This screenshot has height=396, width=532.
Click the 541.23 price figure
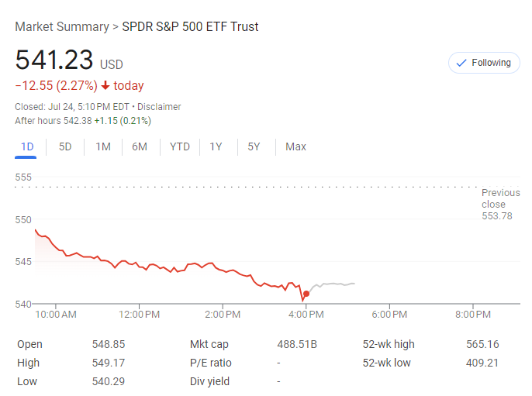(54, 60)
